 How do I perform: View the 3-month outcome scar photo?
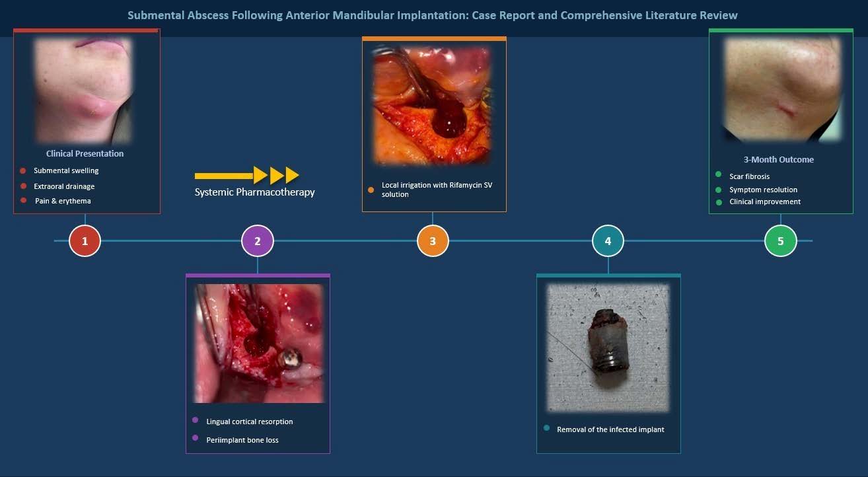(783, 89)
